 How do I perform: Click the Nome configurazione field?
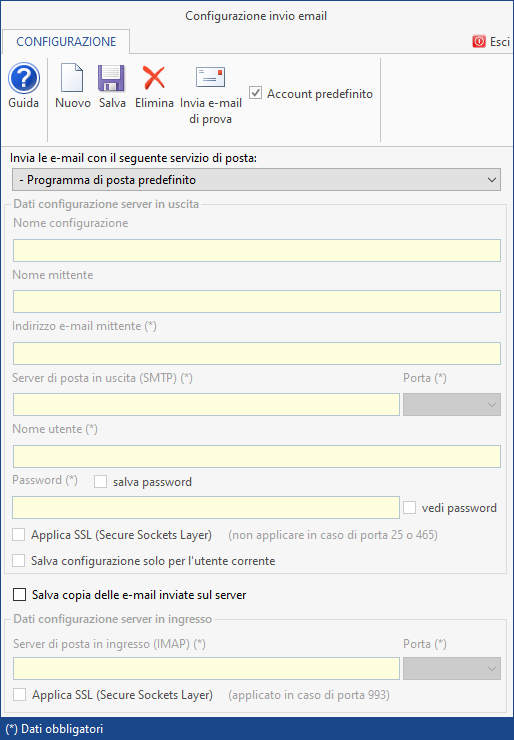point(257,251)
